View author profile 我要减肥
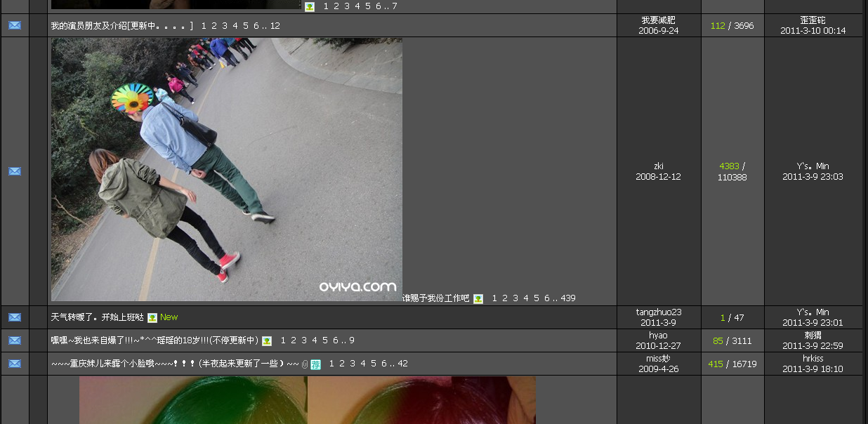868x424 pixels. 659,20
